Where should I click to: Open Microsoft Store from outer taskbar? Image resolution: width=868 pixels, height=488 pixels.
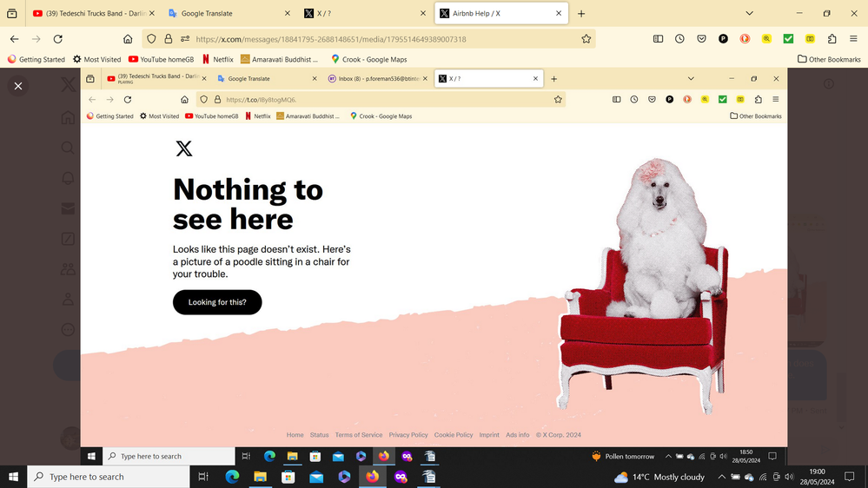pos(288,477)
